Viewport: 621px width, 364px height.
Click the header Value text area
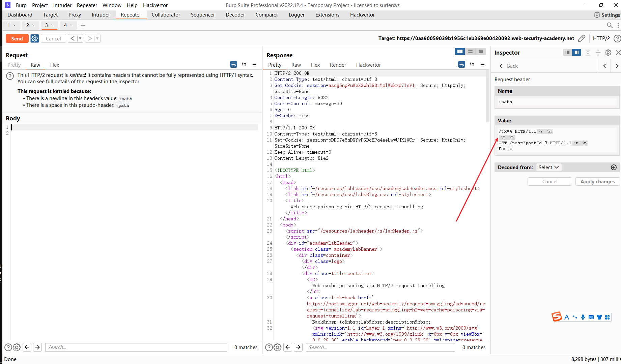click(x=557, y=140)
